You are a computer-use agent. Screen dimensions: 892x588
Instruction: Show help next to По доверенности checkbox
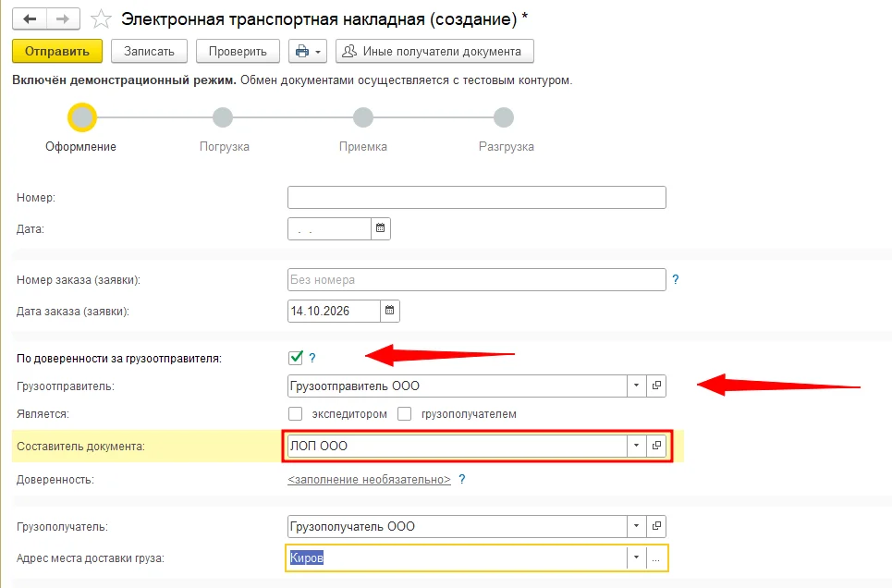click(312, 358)
